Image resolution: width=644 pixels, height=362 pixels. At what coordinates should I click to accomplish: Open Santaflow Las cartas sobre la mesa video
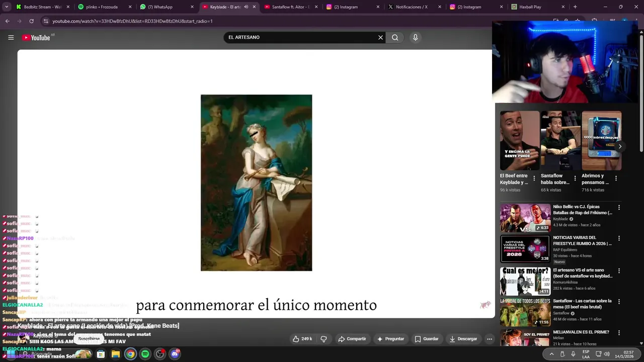(x=525, y=312)
